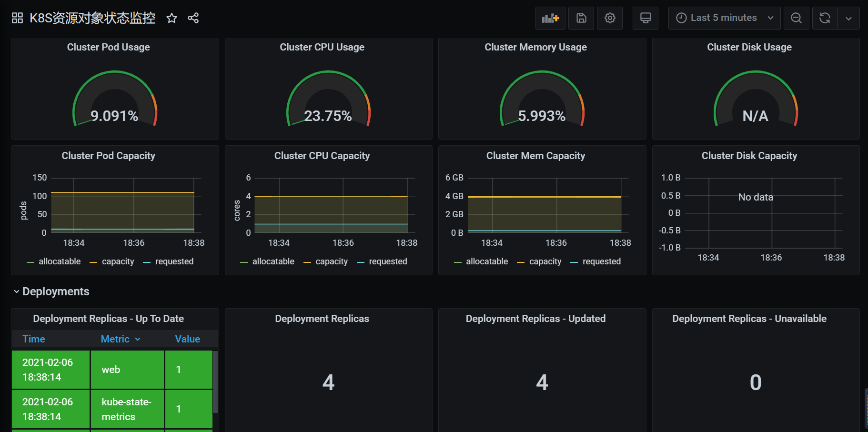This screenshot has height=432, width=868.
Task: Open the Last 5 minutes time picker
Action: click(724, 18)
